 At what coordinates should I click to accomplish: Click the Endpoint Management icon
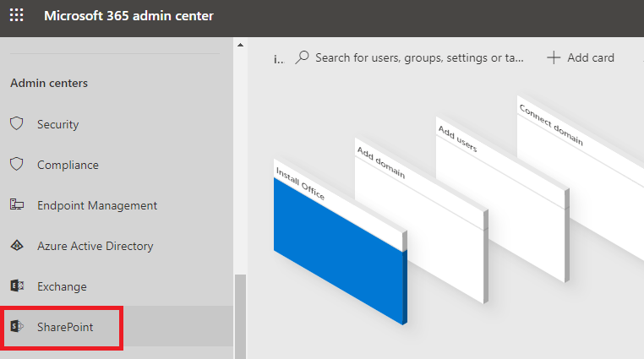[16, 205]
